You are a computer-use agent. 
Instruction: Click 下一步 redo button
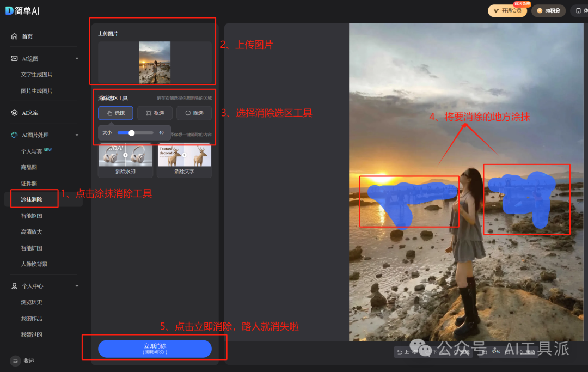(x=437, y=352)
